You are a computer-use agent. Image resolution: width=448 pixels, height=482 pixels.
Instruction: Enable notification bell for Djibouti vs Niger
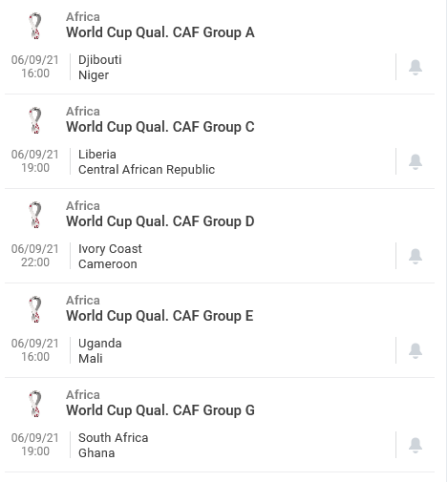pos(416,67)
